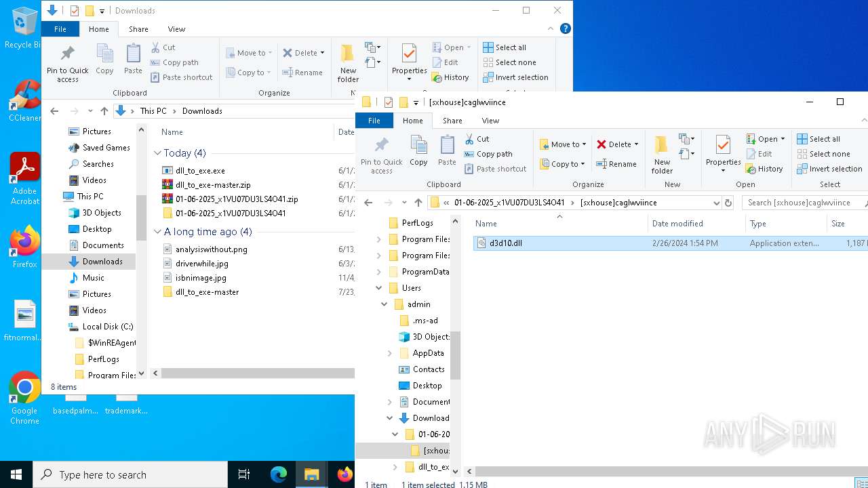Collapse the Today (4) group

point(157,153)
